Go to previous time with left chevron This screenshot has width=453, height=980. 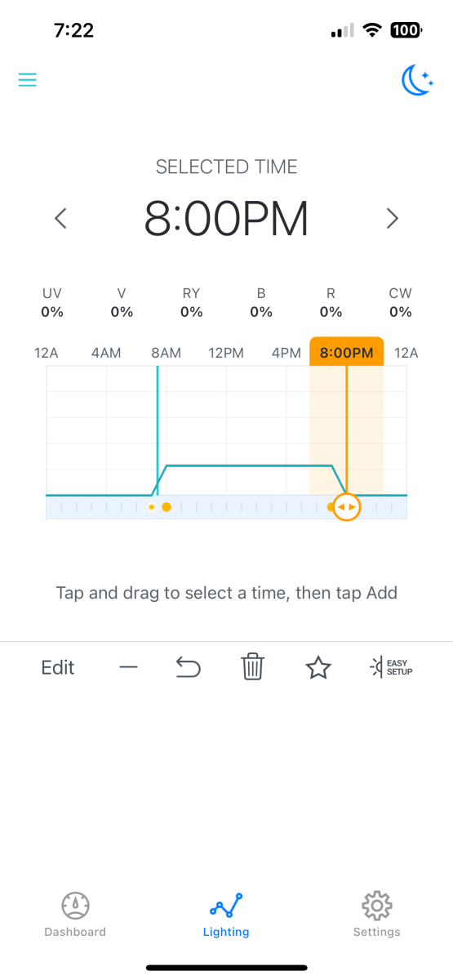[x=60, y=218]
